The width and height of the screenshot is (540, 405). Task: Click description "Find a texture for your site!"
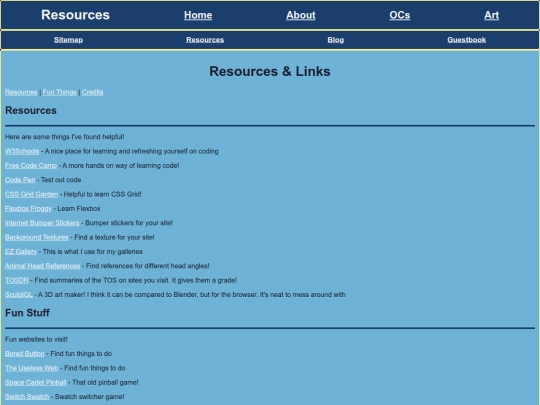coord(114,237)
